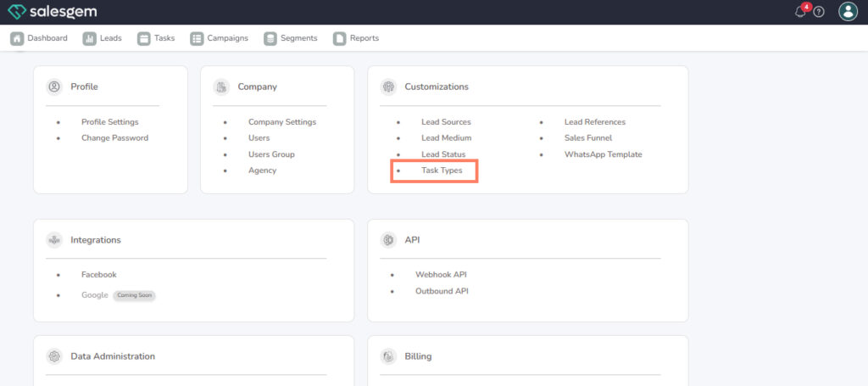Open the help question mark icon
The height and width of the screenshot is (386, 868).
pos(819,12)
